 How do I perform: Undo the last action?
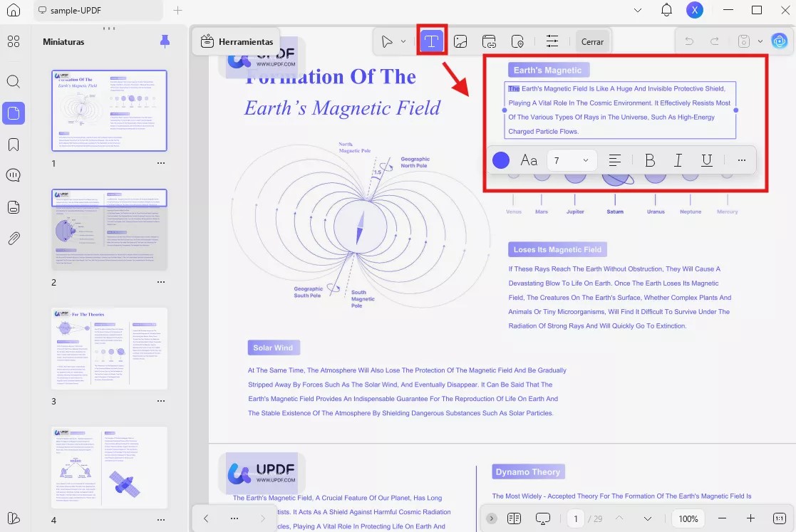pos(689,41)
